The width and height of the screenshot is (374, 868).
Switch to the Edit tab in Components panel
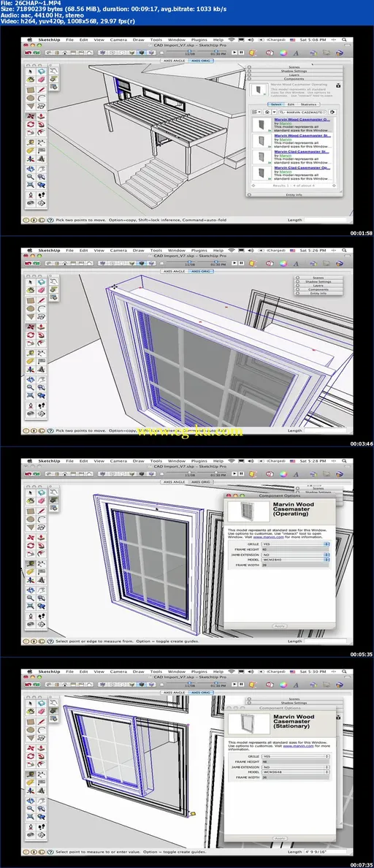tap(291, 104)
